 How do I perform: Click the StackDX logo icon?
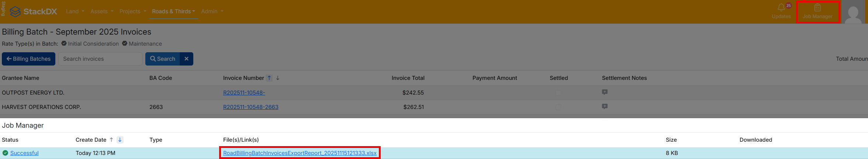(15, 12)
